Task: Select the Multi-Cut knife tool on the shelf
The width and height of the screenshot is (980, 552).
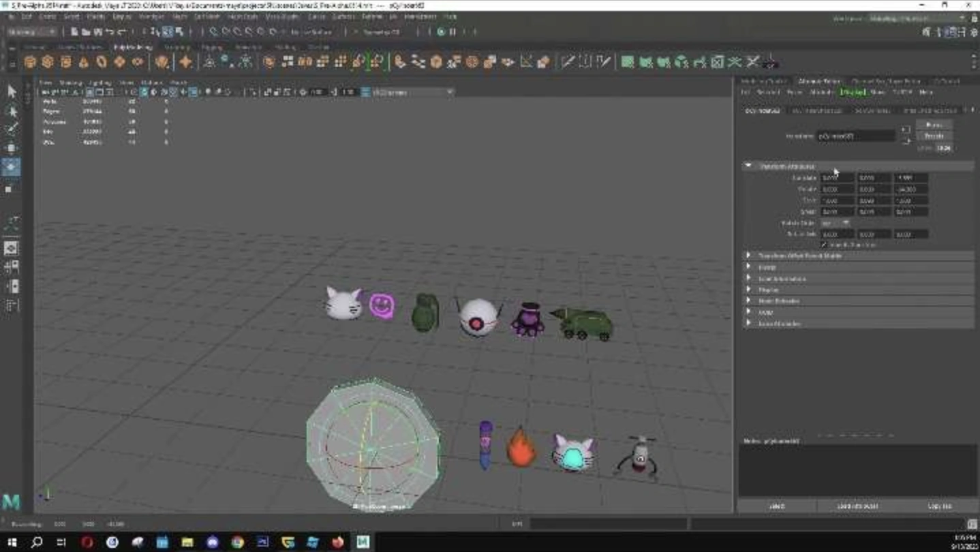Action: 567,62
